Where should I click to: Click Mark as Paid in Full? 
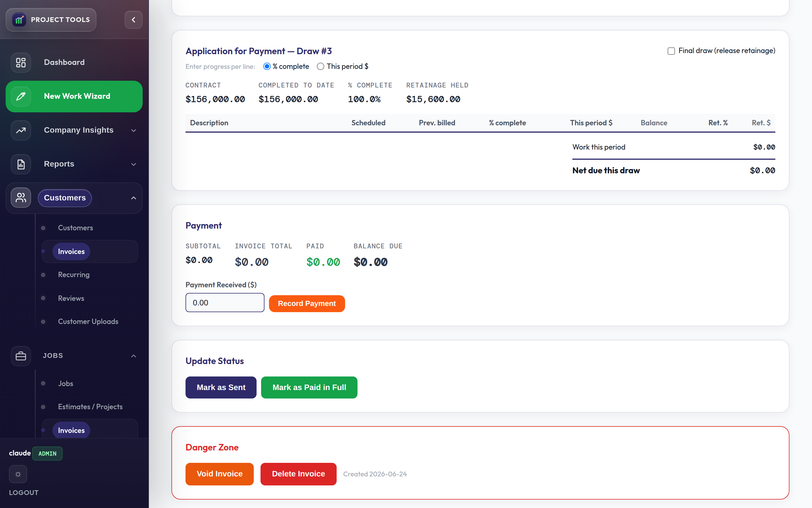click(309, 387)
